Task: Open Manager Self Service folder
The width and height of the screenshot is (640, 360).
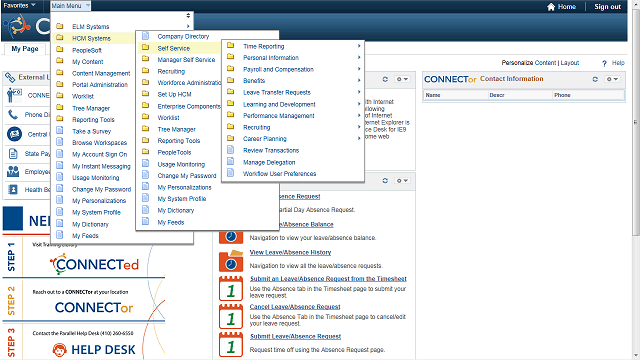Action: [x=186, y=60]
